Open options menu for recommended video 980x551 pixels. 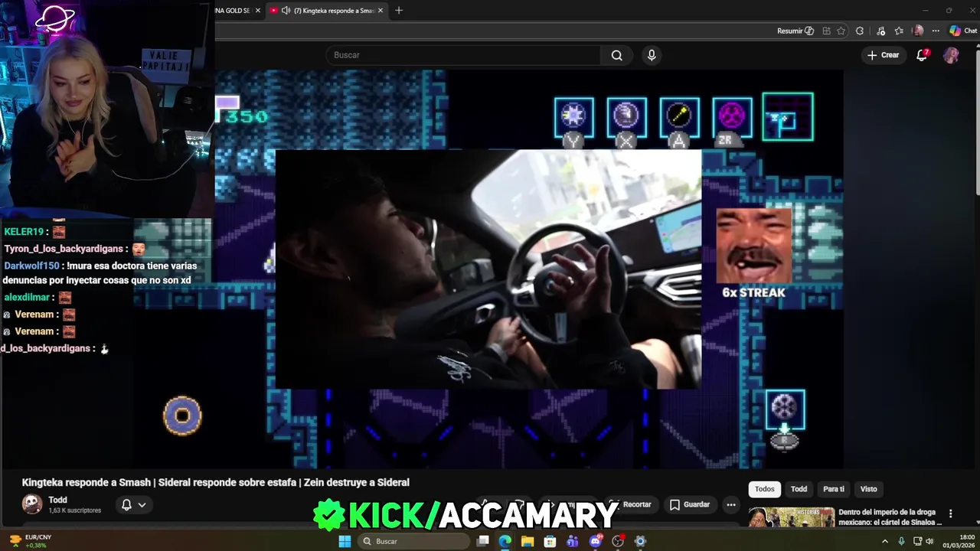click(x=951, y=514)
